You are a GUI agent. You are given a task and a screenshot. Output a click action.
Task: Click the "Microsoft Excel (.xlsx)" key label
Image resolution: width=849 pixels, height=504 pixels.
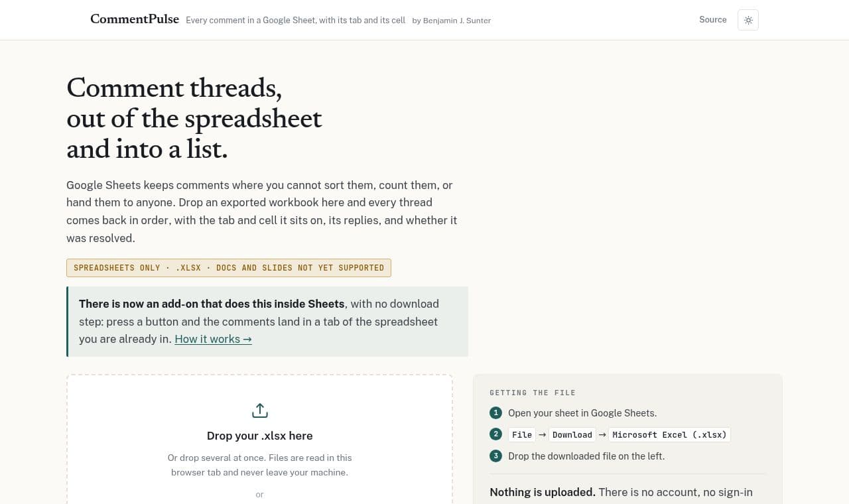669,435
